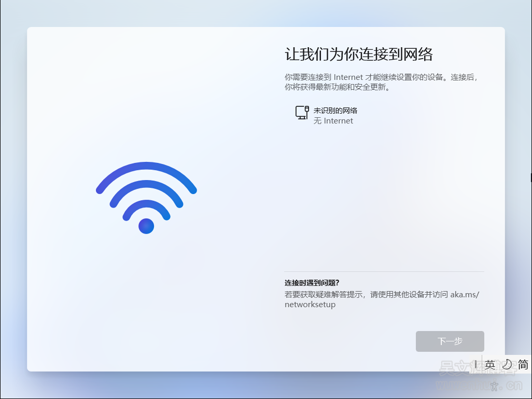
Task: Toggle 英 English input mode
Action: (490, 364)
